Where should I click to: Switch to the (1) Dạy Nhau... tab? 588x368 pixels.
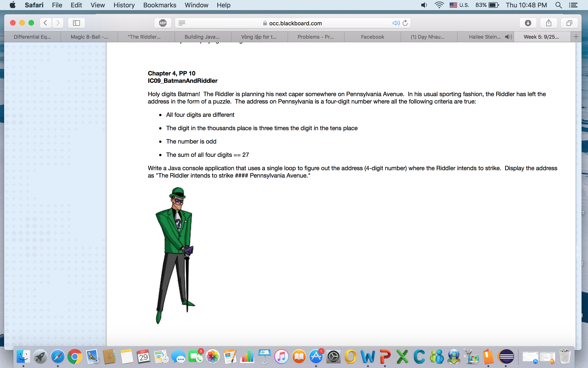429,37
